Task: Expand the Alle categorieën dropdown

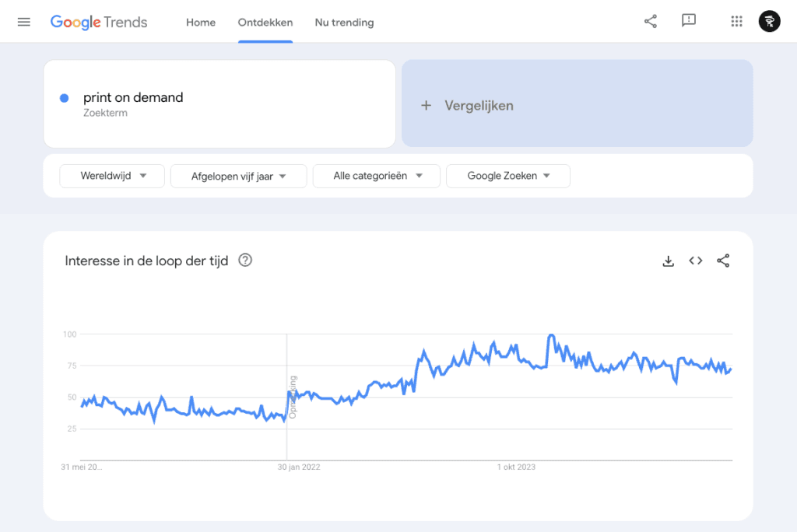Action: pos(377,176)
